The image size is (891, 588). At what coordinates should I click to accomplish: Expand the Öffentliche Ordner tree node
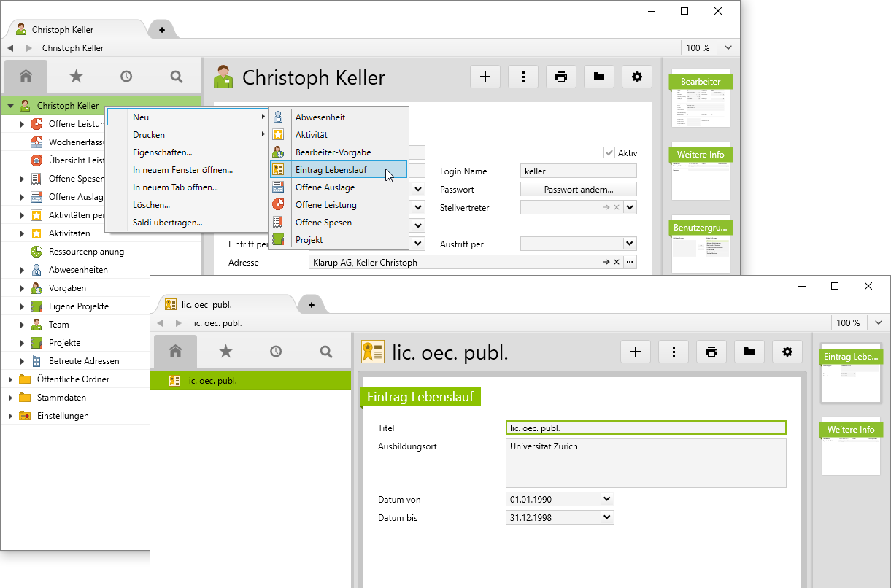coord(10,379)
